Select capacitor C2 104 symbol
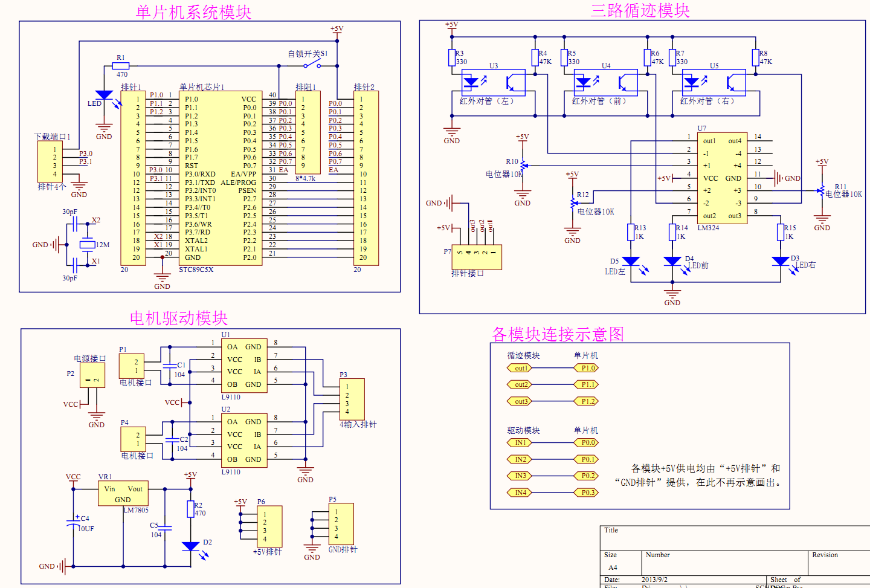Image resolution: width=870 pixels, height=588 pixels. [172, 440]
